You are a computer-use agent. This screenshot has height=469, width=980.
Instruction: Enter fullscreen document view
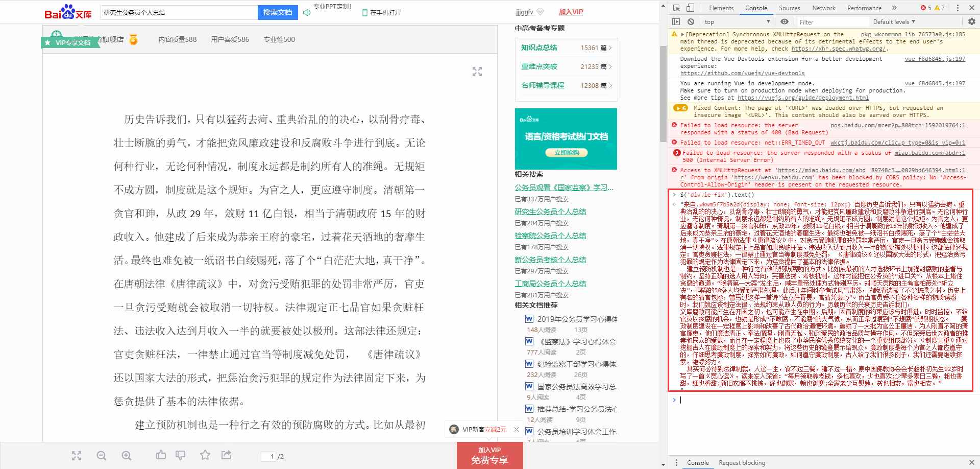[77, 455]
